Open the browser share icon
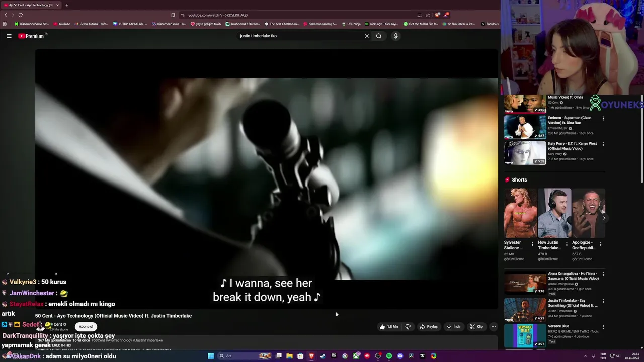Image resolution: width=644 pixels, height=362 pixels. point(428,15)
